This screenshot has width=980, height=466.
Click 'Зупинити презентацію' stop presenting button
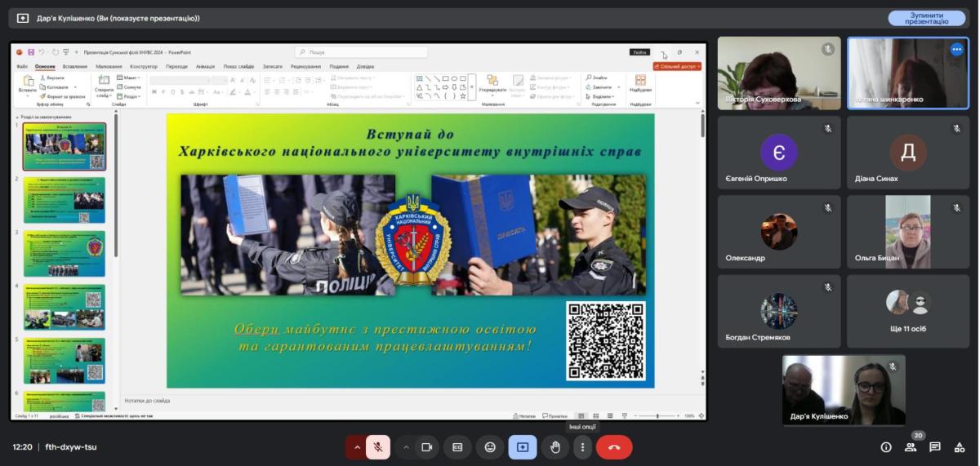click(x=926, y=18)
